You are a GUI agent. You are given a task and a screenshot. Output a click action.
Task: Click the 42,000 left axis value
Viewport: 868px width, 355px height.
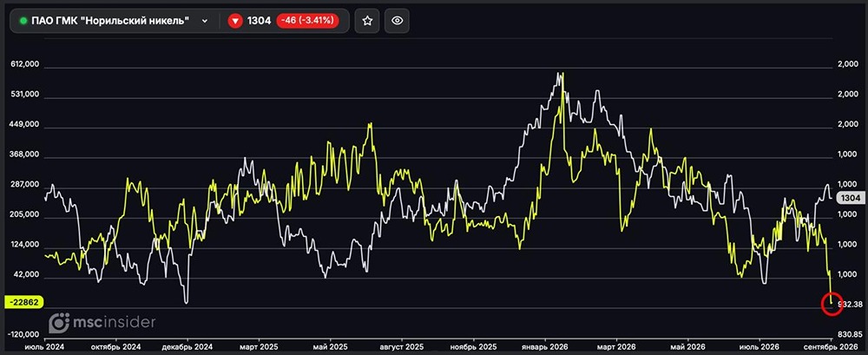click(26, 274)
